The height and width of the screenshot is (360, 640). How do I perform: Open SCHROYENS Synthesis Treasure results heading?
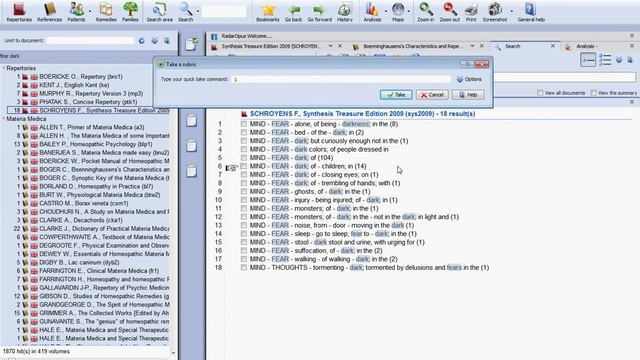point(362,114)
